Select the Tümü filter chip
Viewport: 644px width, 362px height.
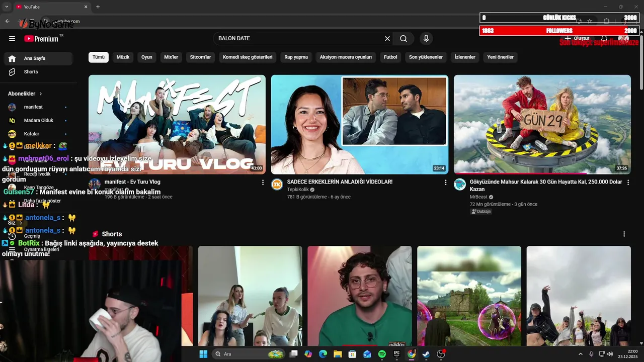click(x=99, y=57)
